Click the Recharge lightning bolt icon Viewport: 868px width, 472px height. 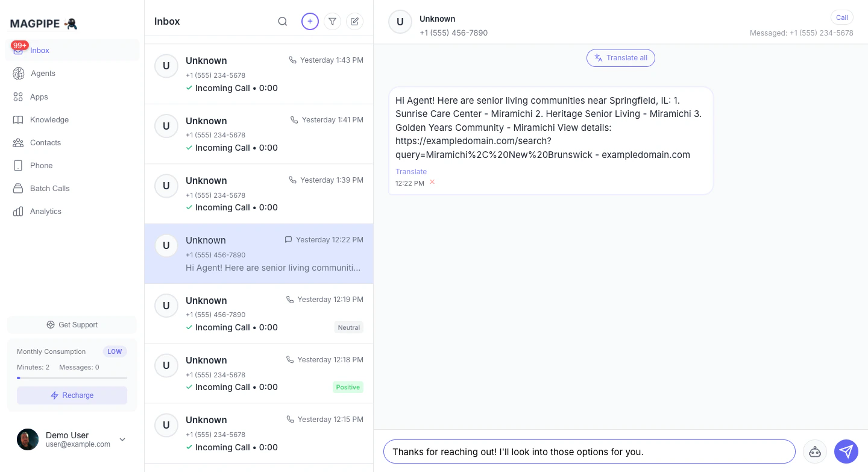click(x=55, y=395)
